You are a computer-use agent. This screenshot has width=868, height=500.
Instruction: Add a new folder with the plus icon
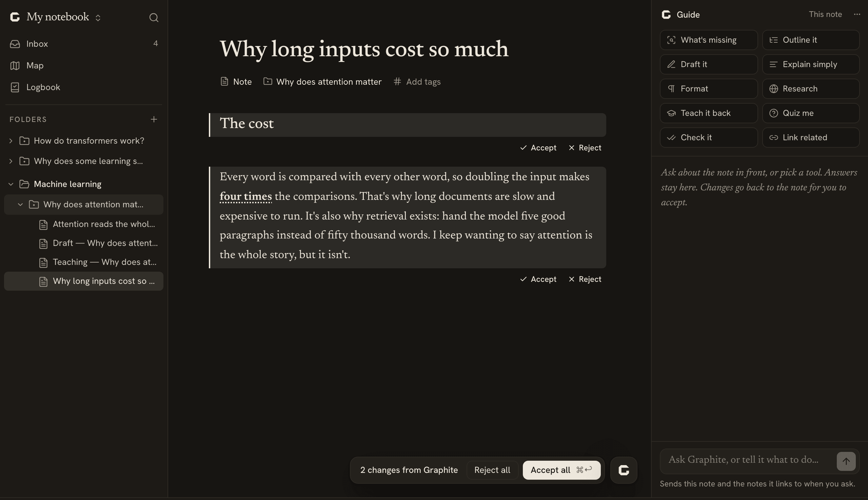click(154, 119)
